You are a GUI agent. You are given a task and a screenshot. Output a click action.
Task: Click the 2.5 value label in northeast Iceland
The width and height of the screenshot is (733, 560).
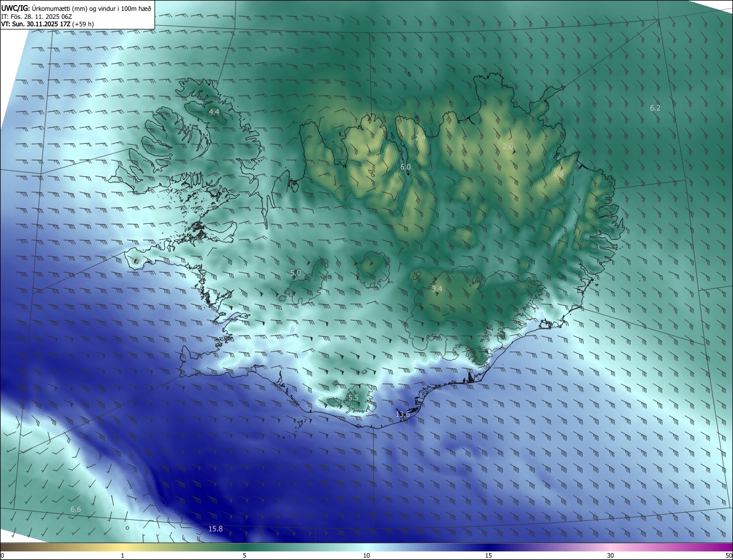coord(558,173)
